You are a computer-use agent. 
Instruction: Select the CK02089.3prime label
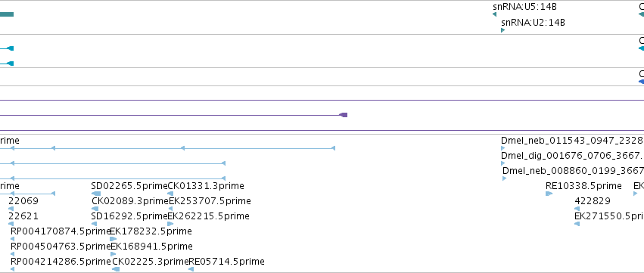tap(130, 201)
